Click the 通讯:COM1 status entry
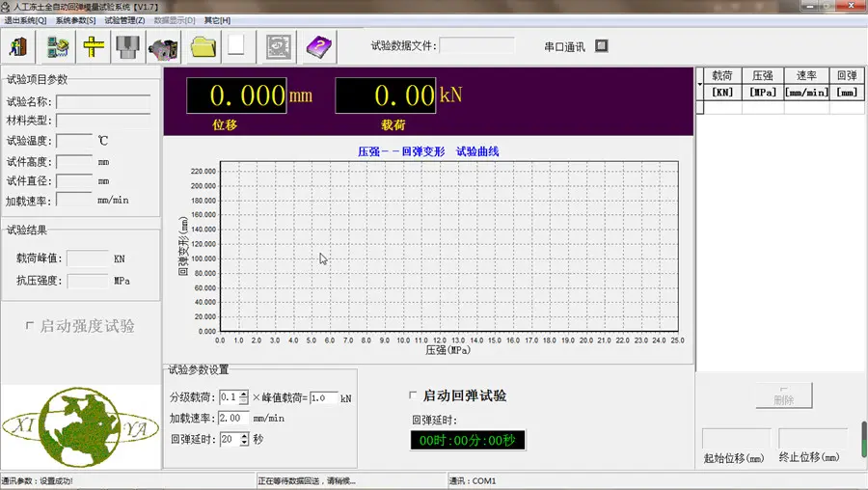 pos(473,480)
